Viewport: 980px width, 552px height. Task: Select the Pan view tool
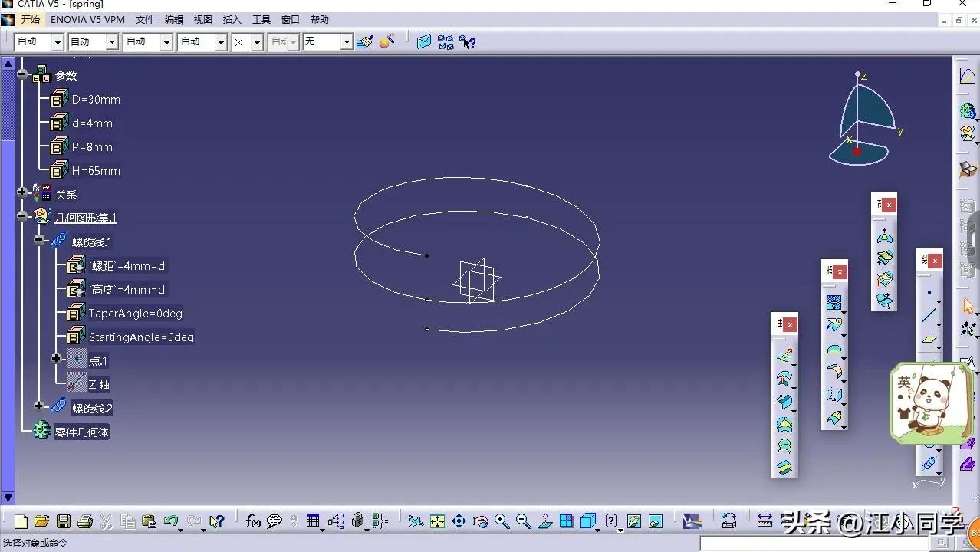pos(459,521)
